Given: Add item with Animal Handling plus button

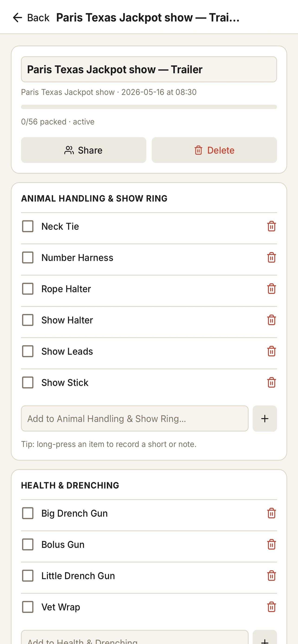Looking at the screenshot, I should [x=265, y=419].
